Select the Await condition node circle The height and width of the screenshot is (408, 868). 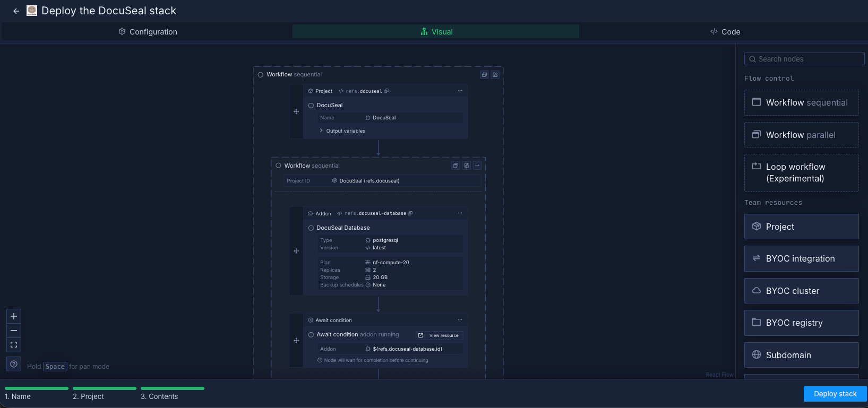311,335
